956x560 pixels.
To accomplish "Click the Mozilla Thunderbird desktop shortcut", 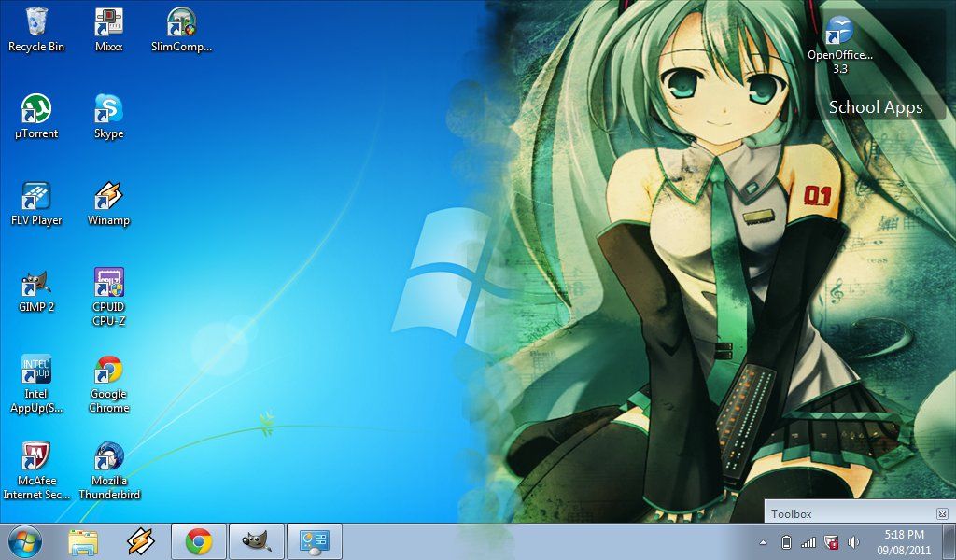I will tap(109, 470).
